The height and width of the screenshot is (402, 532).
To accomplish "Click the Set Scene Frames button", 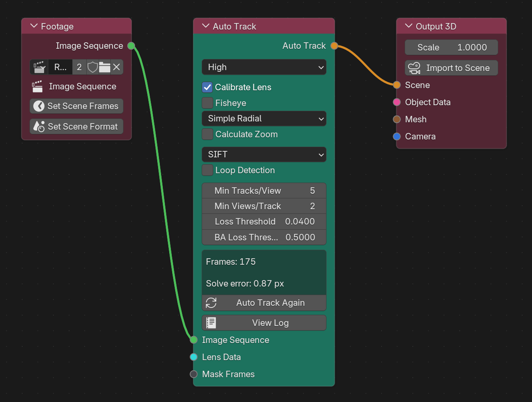I will tap(76, 106).
